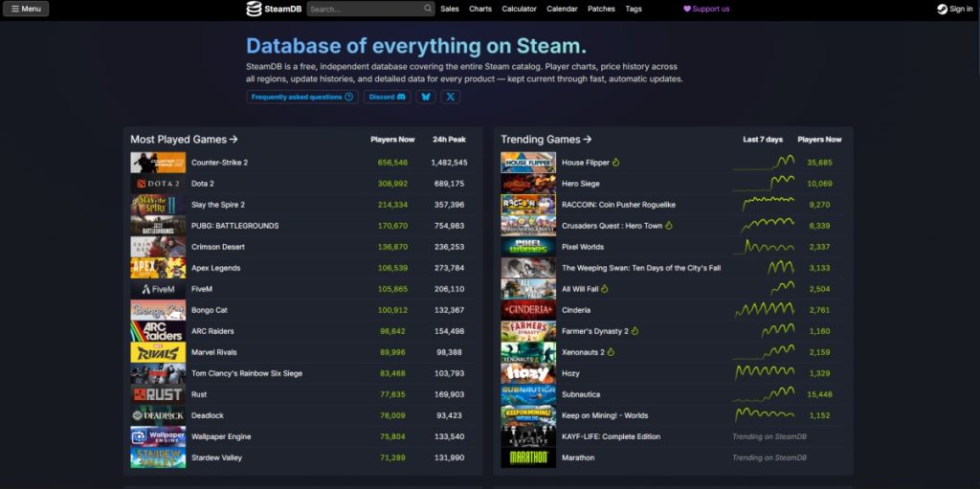Open Tom Clancy's Rainbow Six Siege link
Image resolution: width=980 pixels, height=489 pixels.
(x=247, y=373)
